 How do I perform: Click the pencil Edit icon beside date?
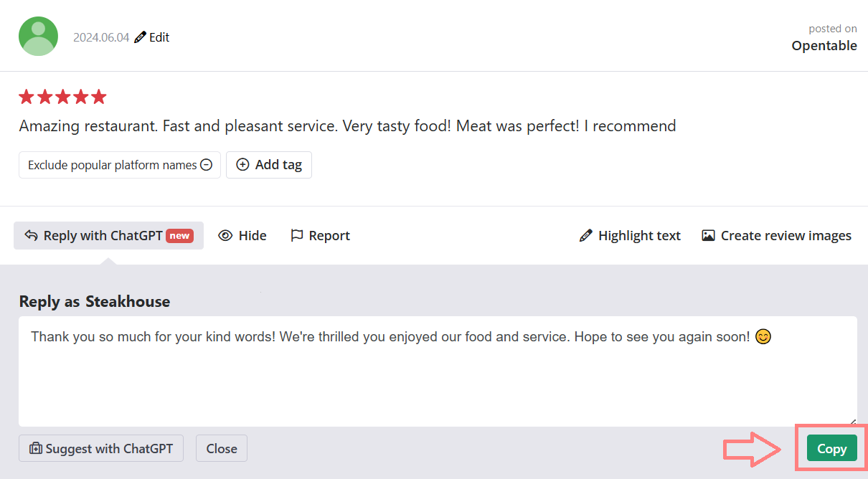[140, 37]
